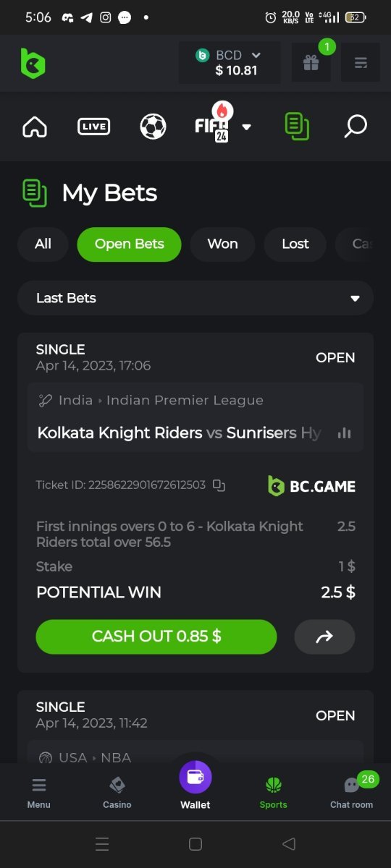
Task: Open the hamburger menu icon in the header
Action: 361,63
